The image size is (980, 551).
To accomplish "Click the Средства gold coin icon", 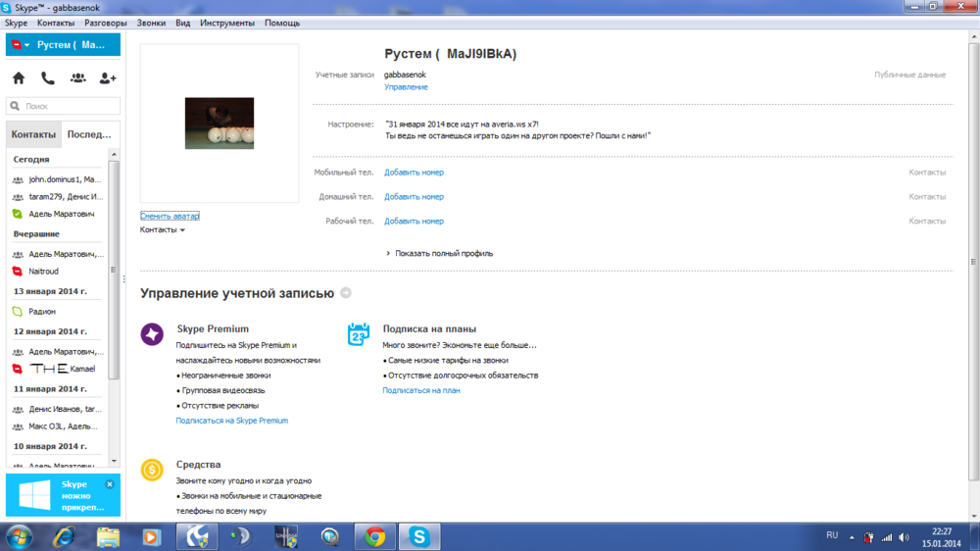I will (152, 470).
